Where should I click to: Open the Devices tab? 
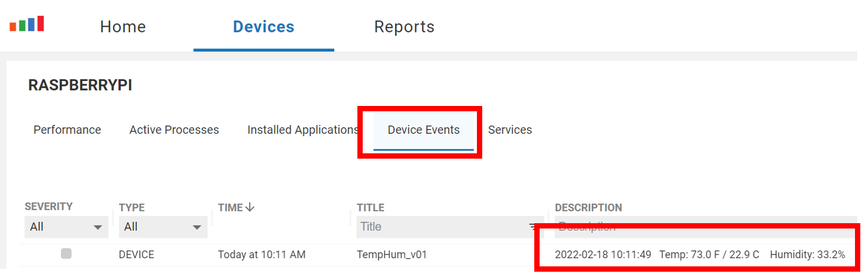point(264,27)
